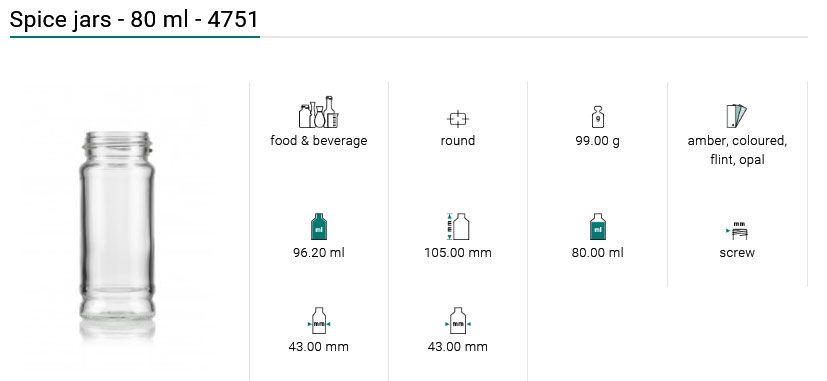Click the 99.00 g weight value
This screenshot has width=827, height=381.
(x=598, y=141)
